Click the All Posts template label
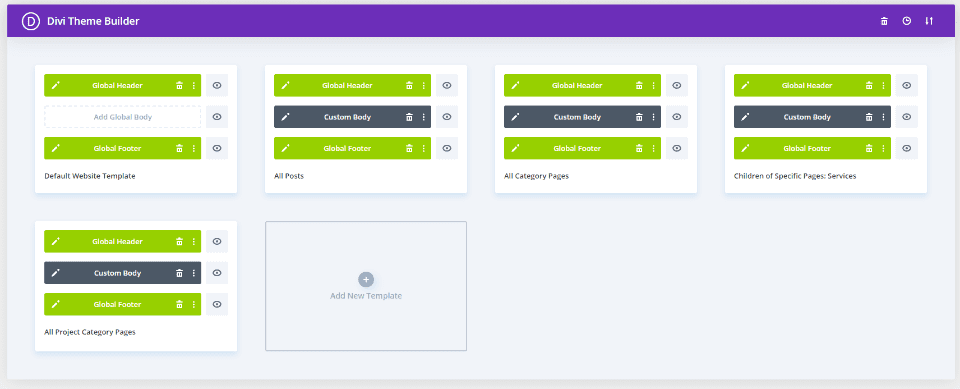This screenshot has height=389, width=960. [289, 176]
